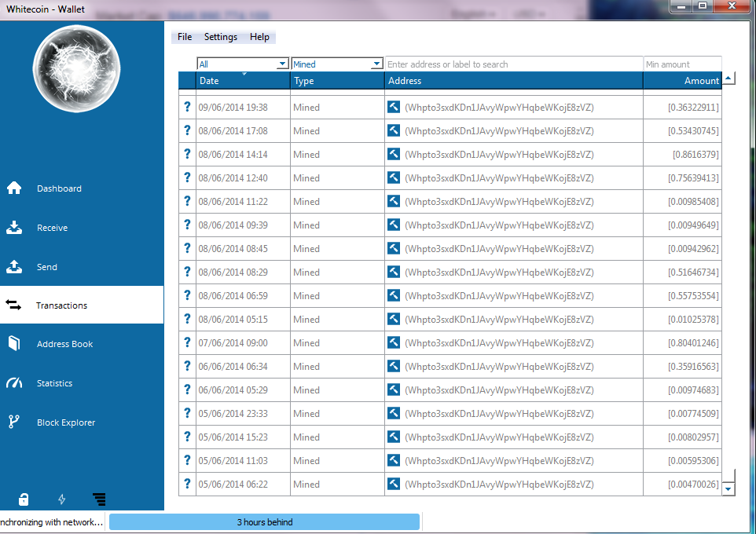
Task: Click the Receive download icon
Action: point(14,228)
